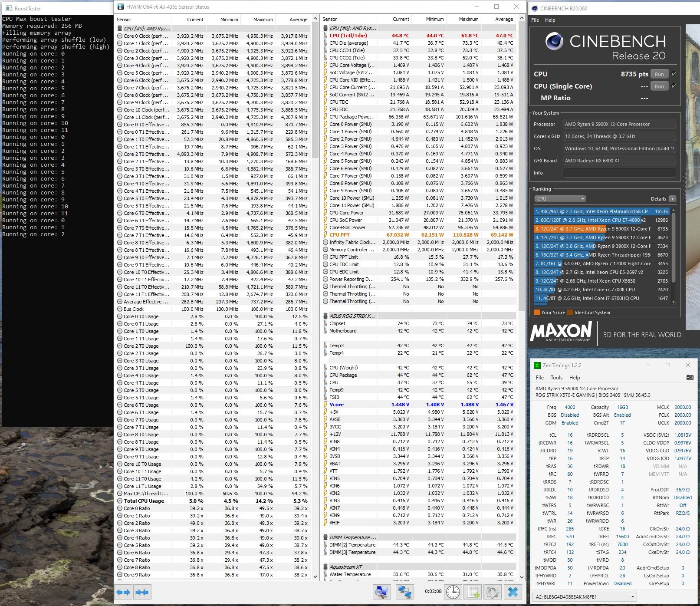Click the right pane Average column header

[x=499, y=19]
